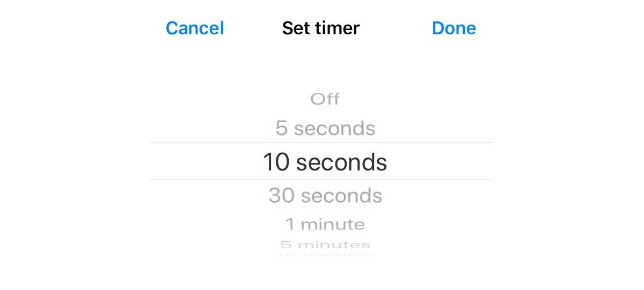Viewport: 644px width, 290px height.
Task: Set timer duration to 5 minutes
Action: (325, 244)
